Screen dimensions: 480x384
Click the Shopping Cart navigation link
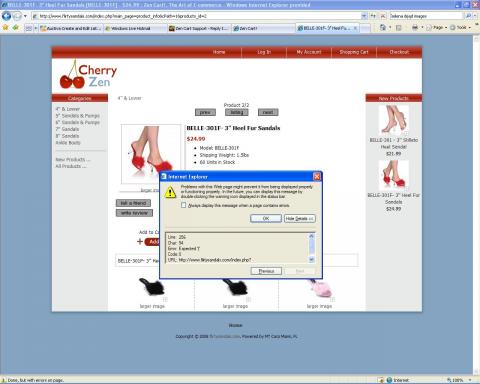pos(354,52)
